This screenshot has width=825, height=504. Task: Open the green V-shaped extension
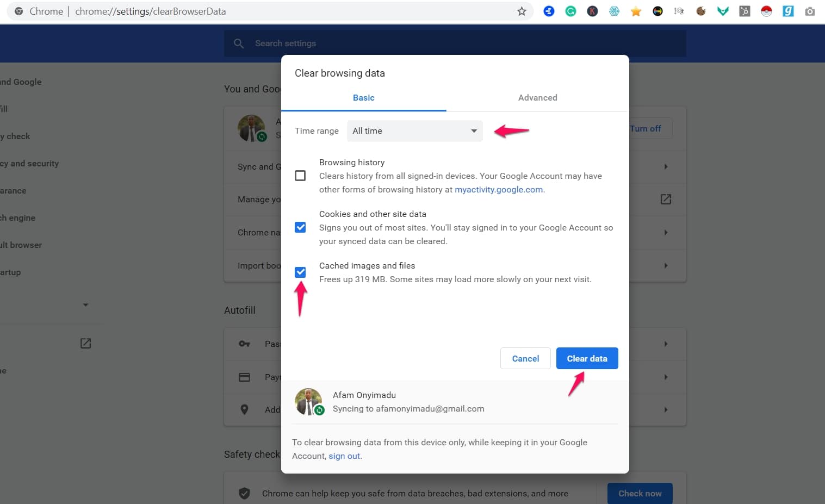point(723,11)
